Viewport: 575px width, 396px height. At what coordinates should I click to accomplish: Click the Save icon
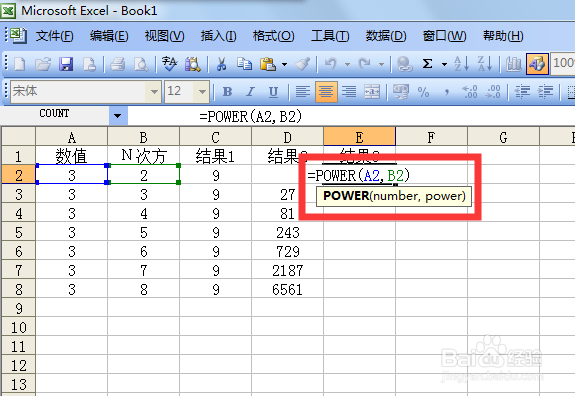pos(66,64)
